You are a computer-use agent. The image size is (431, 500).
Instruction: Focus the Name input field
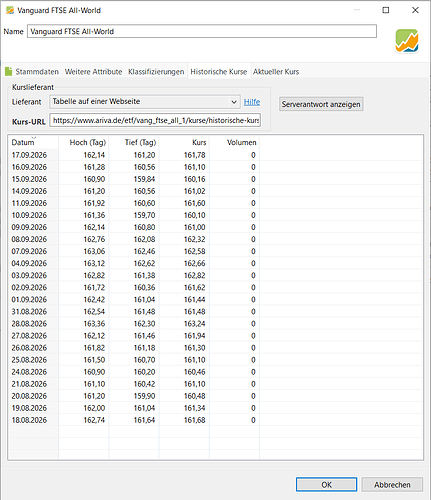(x=202, y=31)
